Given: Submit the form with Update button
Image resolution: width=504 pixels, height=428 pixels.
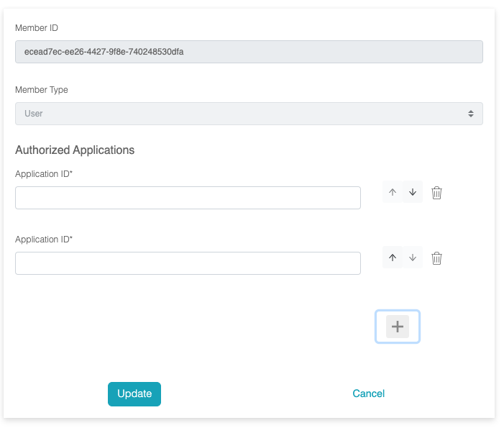Looking at the screenshot, I should click(134, 394).
